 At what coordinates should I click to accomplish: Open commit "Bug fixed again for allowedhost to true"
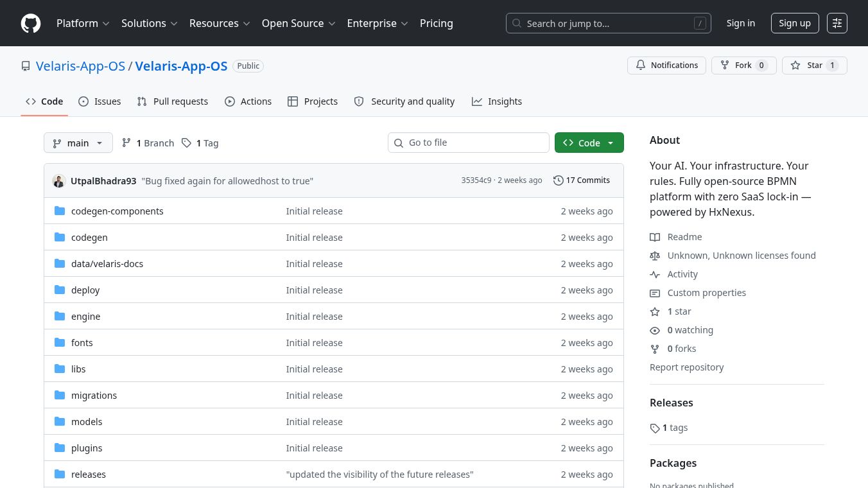tap(227, 181)
